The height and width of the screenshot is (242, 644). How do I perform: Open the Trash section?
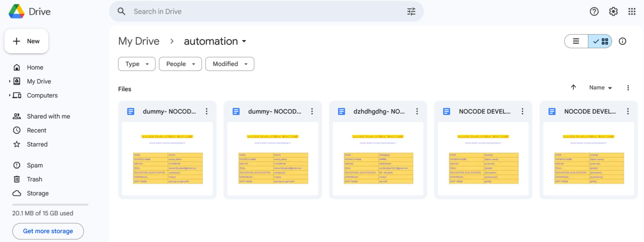pos(34,179)
